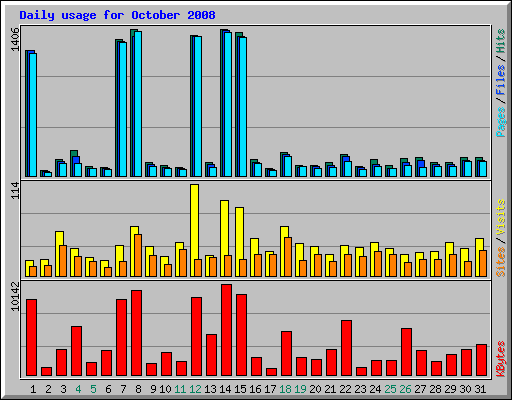Click the green 'Hits' legend label
This screenshot has width=512, height=400.
click(x=500, y=41)
